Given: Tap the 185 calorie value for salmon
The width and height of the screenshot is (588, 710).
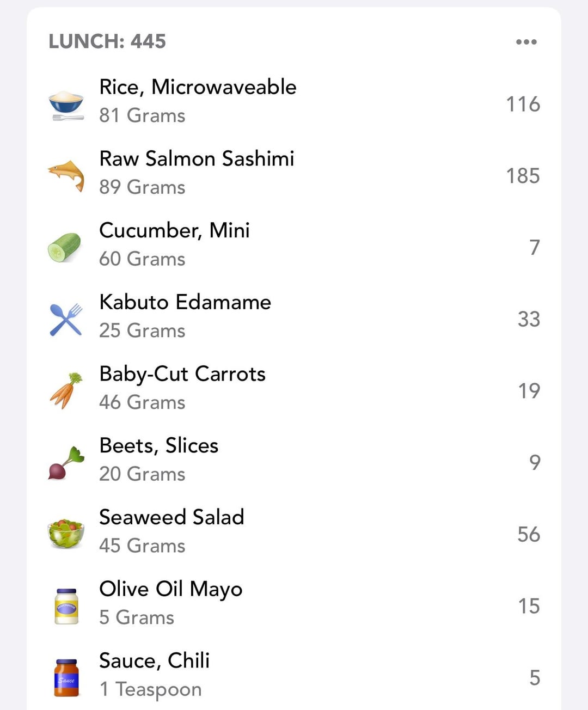Looking at the screenshot, I should 523,176.
